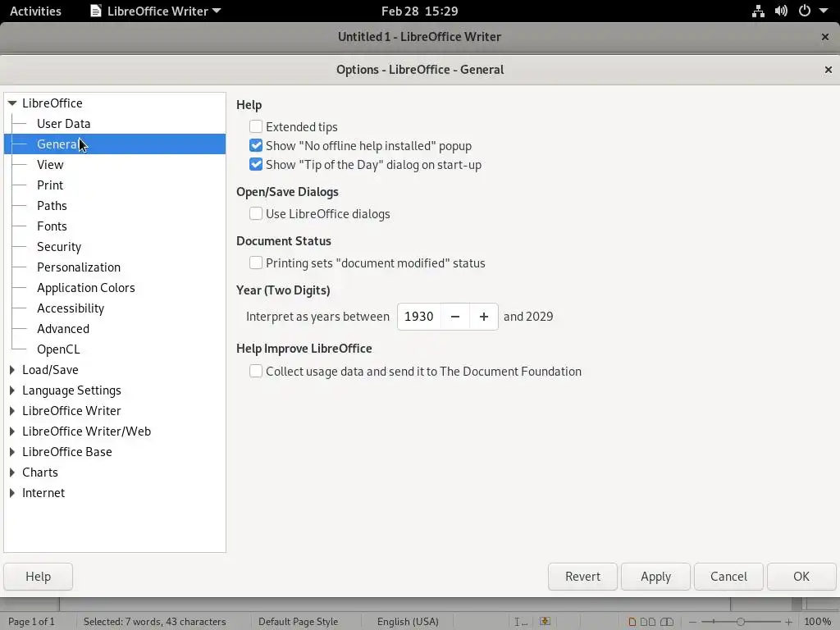
Task: Click the Apply button
Action: pos(655,577)
